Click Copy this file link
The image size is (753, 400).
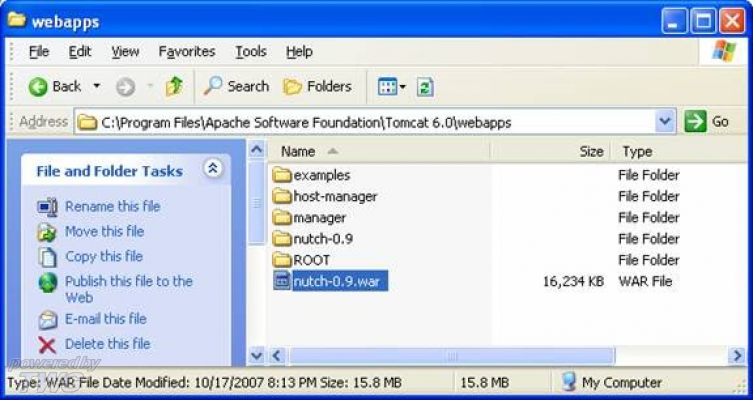click(104, 256)
